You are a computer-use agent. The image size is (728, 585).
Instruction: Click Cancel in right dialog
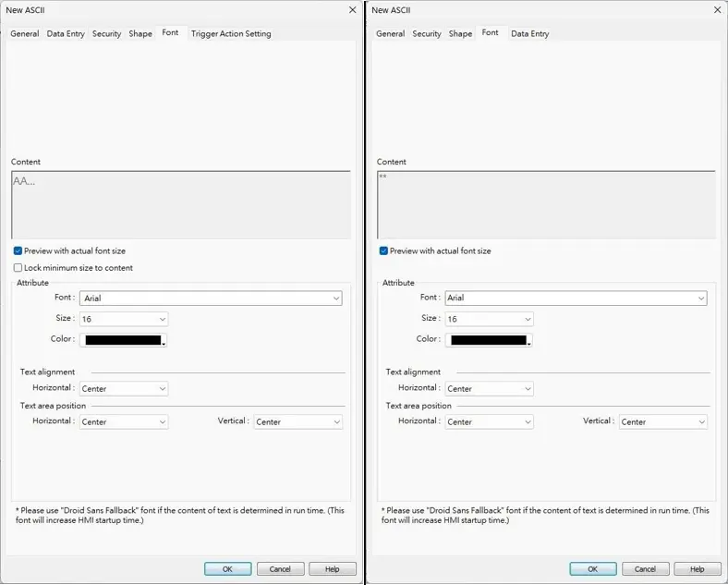point(646,569)
